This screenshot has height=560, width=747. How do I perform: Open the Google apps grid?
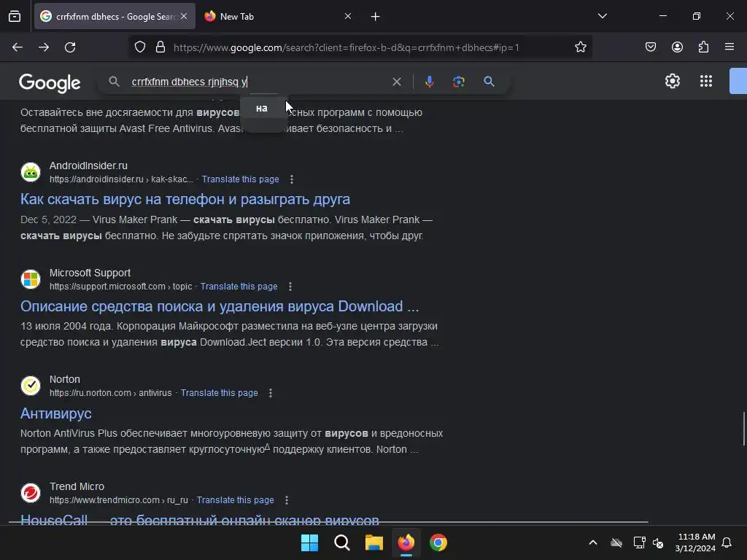706,81
